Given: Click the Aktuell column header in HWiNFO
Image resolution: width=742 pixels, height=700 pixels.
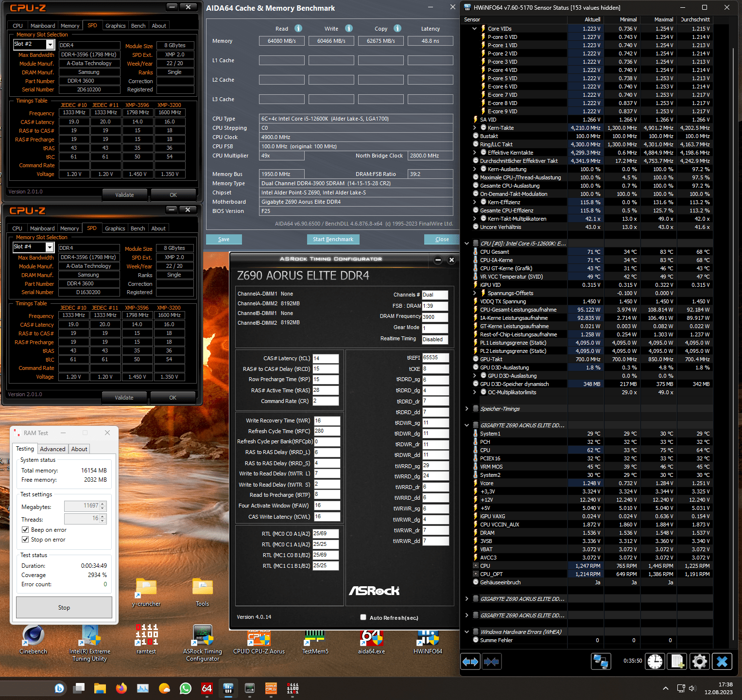Looking at the screenshot, I should click(x=586, y=19).
